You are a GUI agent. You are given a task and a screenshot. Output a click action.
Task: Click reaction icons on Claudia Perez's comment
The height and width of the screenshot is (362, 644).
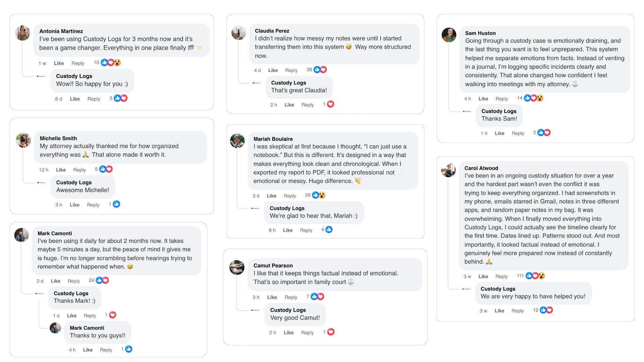(320, 70)
